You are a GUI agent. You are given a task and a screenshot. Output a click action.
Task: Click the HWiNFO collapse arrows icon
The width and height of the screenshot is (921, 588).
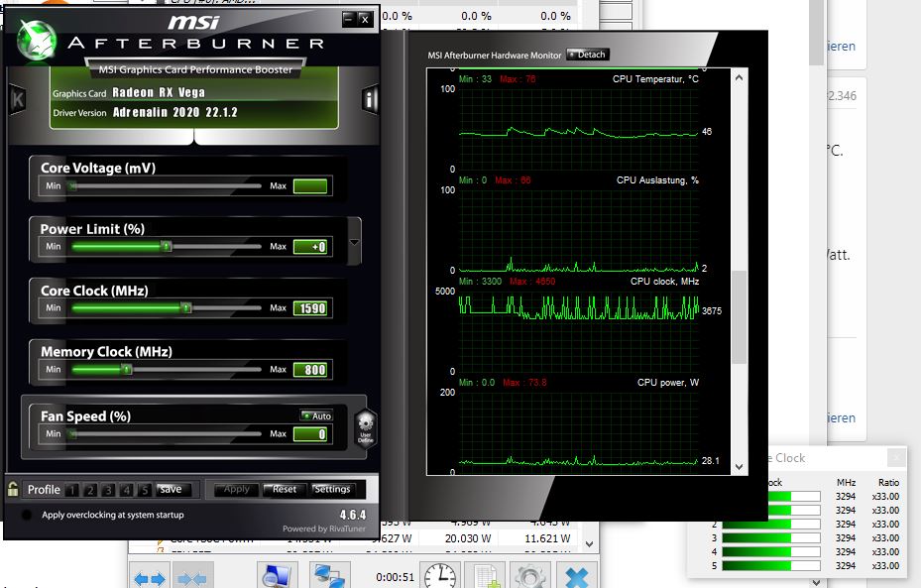click(192, 578)
